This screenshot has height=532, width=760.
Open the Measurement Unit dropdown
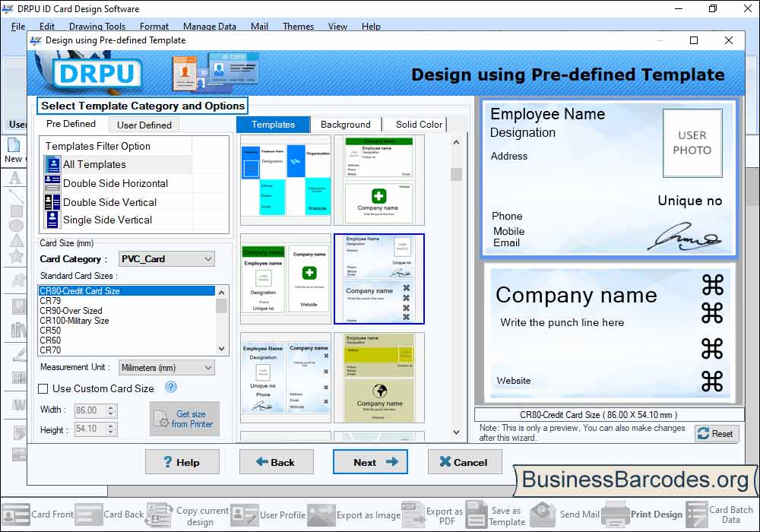point(166,368)
